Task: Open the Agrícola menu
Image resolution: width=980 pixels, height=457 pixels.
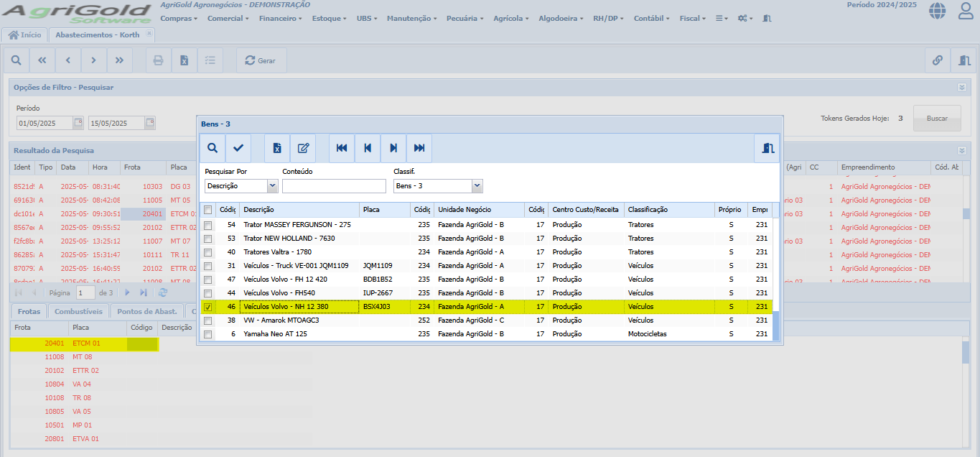Action: click(511, 19)
